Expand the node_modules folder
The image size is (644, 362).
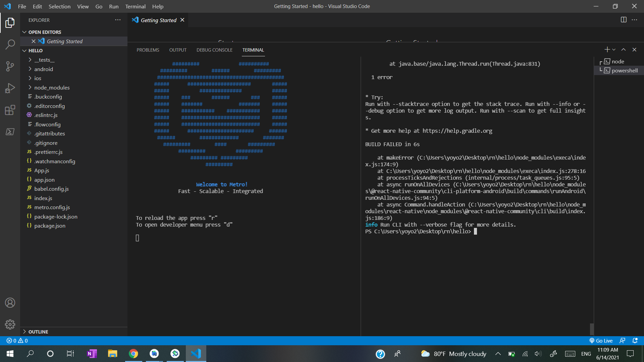tap(52, 87)
